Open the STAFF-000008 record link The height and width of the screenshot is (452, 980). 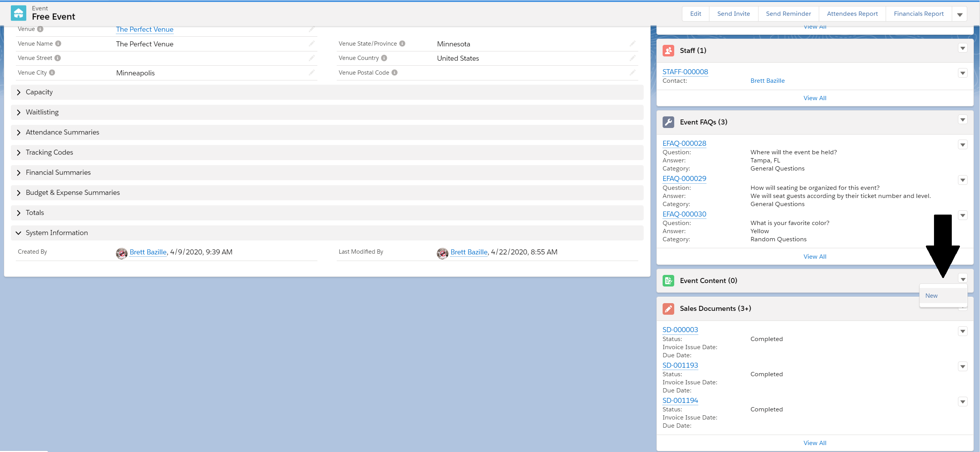(x=685, y=72)
